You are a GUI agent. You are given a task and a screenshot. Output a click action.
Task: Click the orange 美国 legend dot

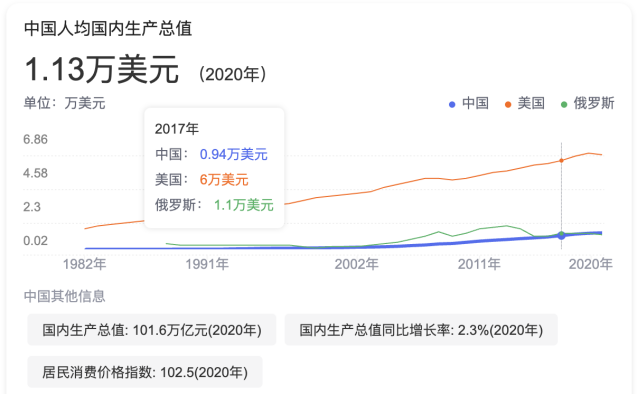(x=507, y=105)
